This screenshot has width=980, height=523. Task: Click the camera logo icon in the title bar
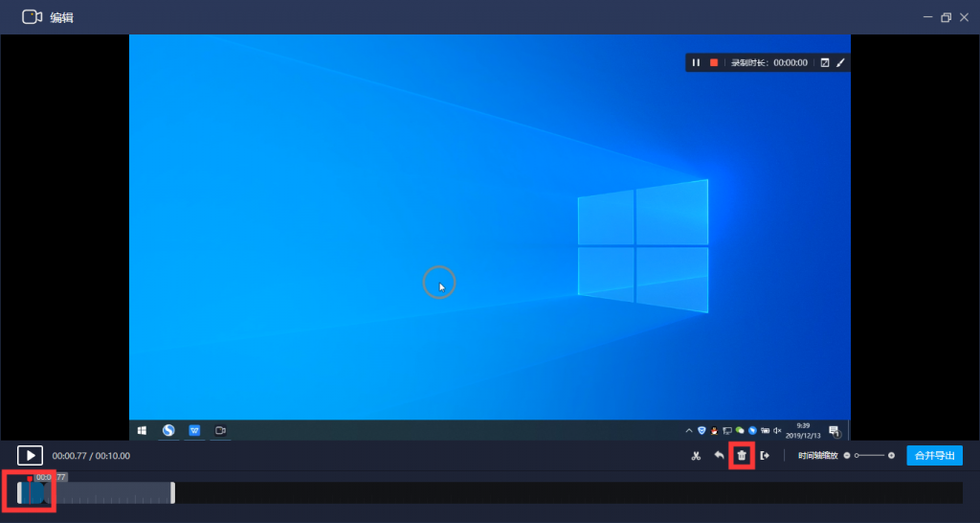32,17
